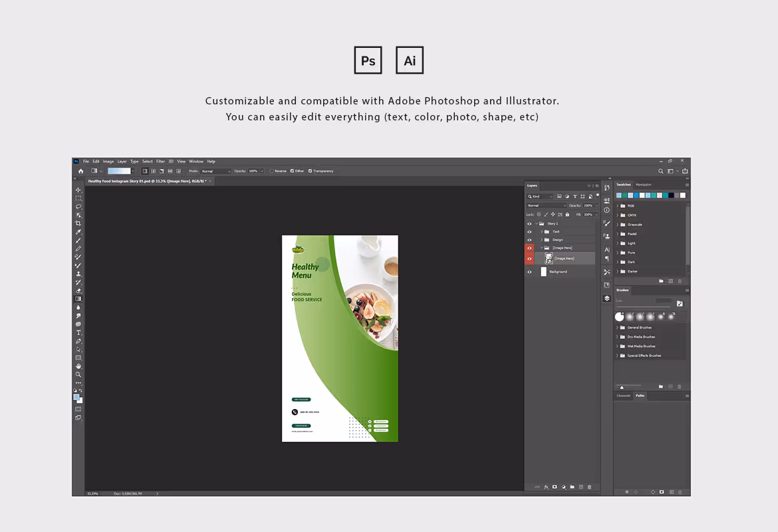Click the Wet Media Brushes folder row
This screenshot has height=532, width=778.
(650, 346)
